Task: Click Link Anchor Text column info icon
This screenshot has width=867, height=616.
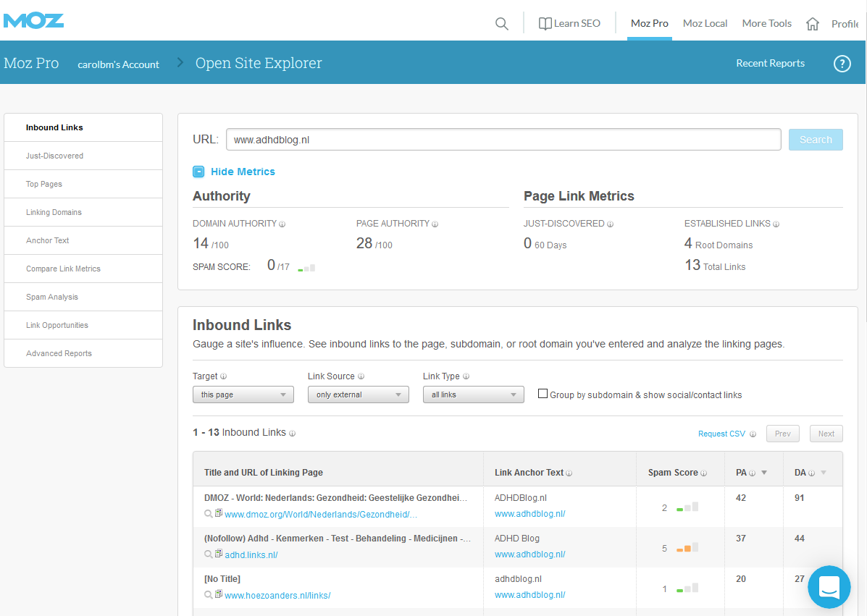Action: [569, 473]
